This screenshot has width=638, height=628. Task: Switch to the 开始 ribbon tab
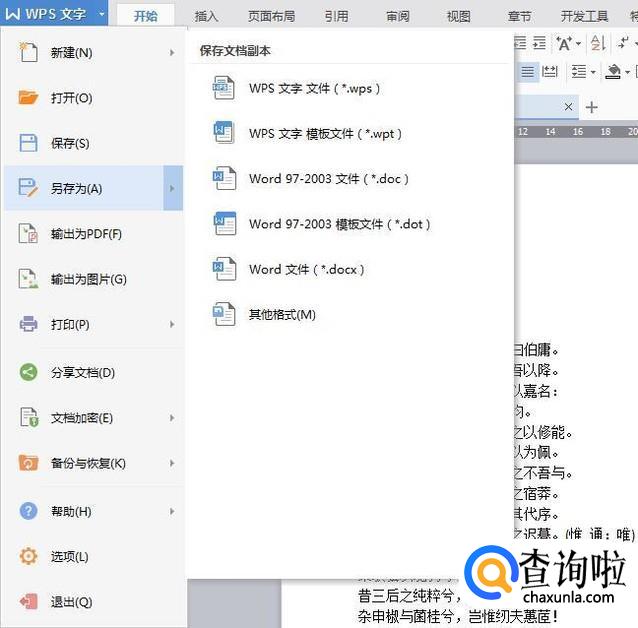[146, 16]
